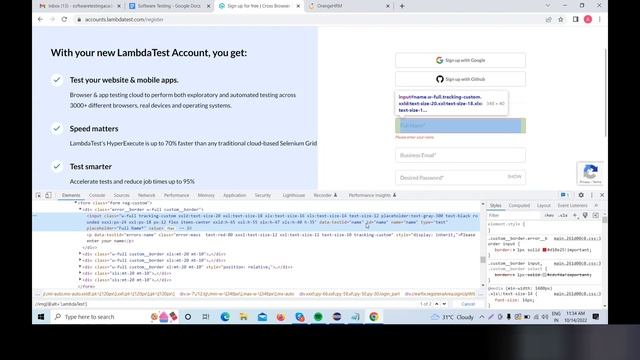This screenshot has height=360, width=640.
Task: Open the Mail app from the taskbar
Action: (262, 317)
